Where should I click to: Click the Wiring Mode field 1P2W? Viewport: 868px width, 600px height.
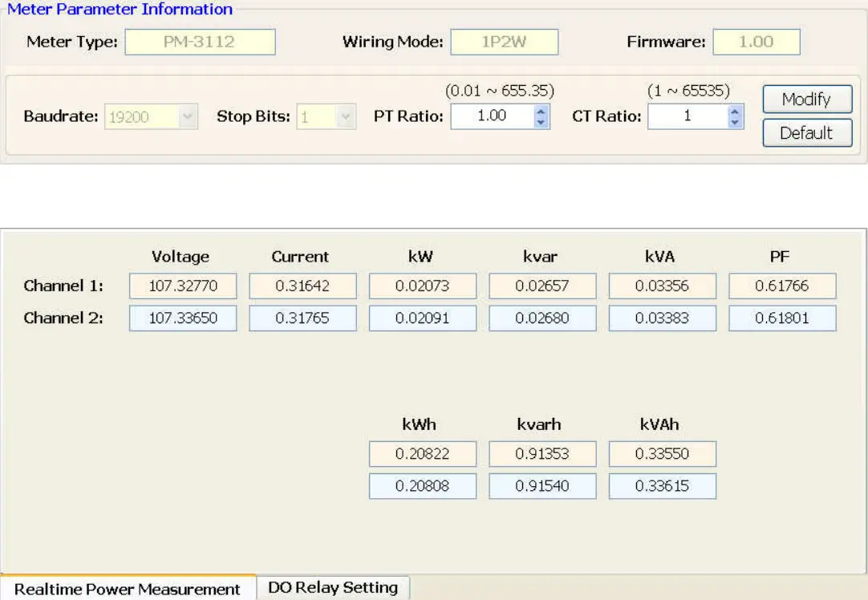[x=505, y=42]
